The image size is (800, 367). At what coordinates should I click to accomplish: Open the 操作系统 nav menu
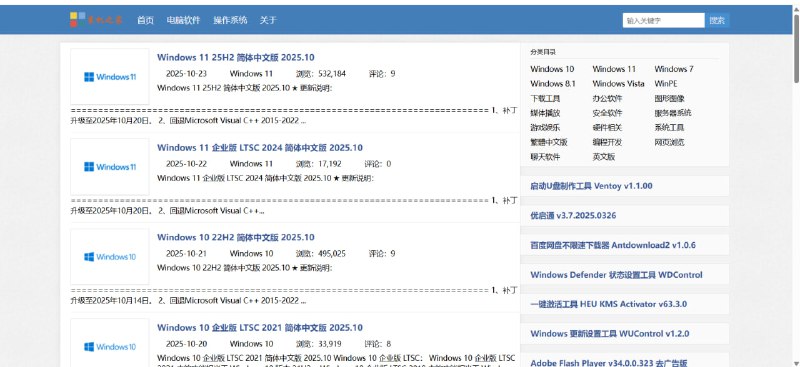click(x=230, y=20)
